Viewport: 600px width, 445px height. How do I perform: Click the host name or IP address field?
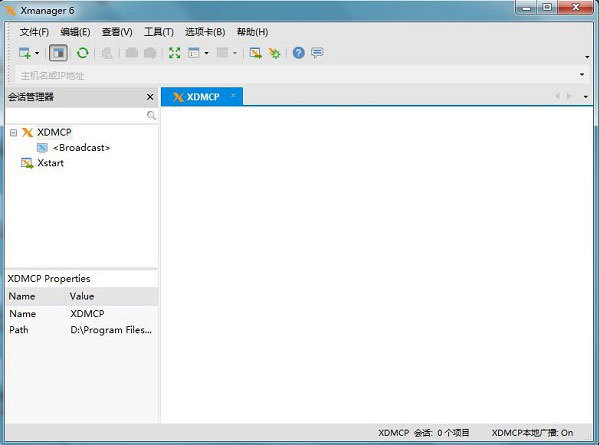click(x=295, y=75)
